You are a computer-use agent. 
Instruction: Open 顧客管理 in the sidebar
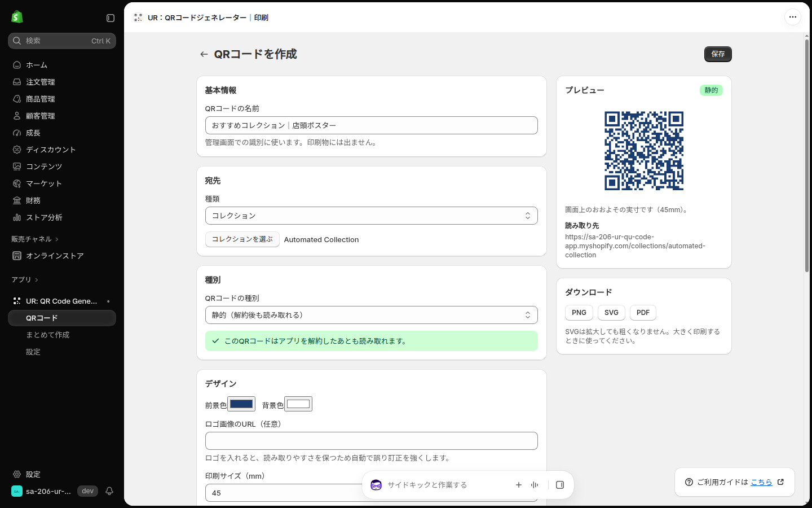(x=62, y=116)
